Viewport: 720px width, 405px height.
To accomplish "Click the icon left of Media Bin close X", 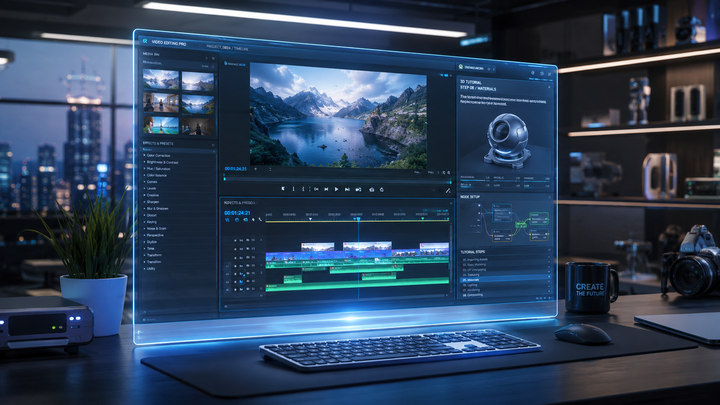I will (x=206, y=58).
